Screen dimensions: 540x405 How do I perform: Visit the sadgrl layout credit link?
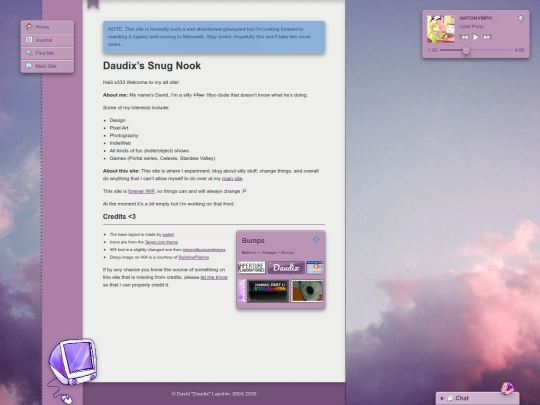tap(168, 235)
